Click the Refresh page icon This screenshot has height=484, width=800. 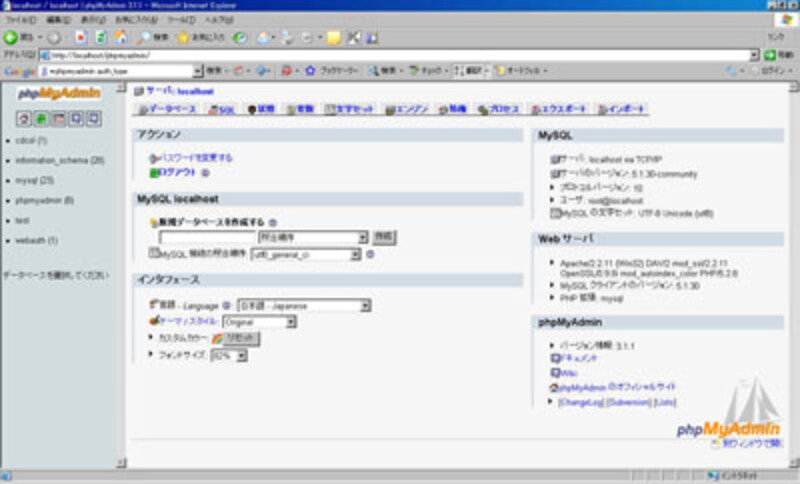(x=101, y=38)
